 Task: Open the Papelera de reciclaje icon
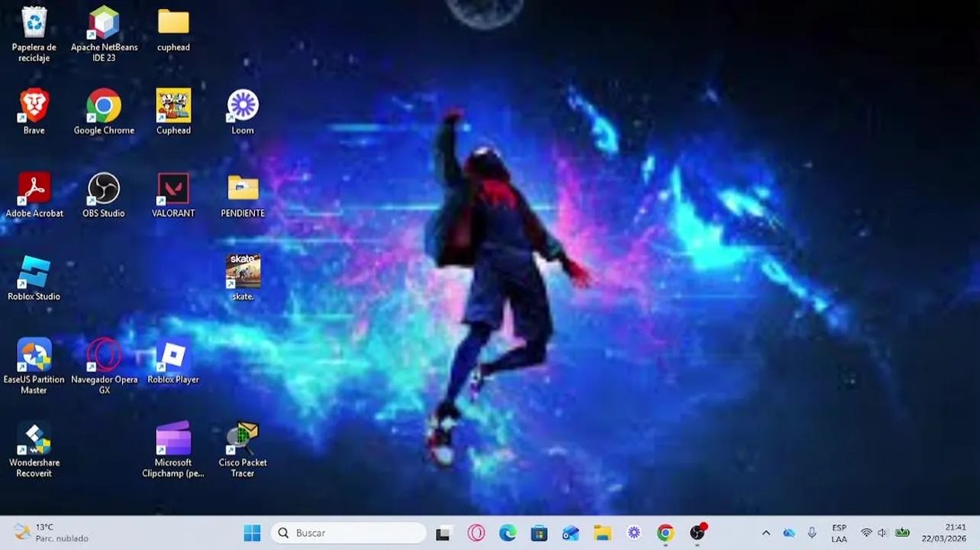pos(34,34)
